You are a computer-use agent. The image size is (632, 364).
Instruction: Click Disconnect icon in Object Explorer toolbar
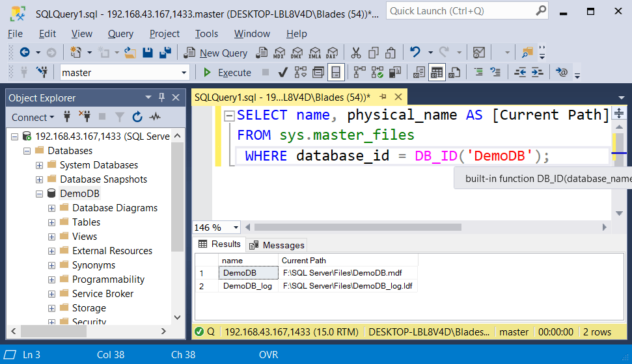(x=85, y=117)
